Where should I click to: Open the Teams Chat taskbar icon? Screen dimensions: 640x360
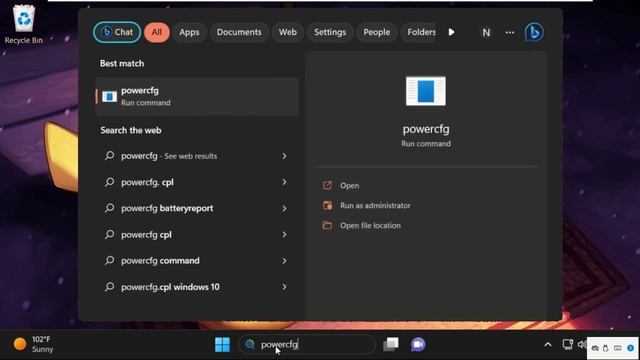pos(418,344)
